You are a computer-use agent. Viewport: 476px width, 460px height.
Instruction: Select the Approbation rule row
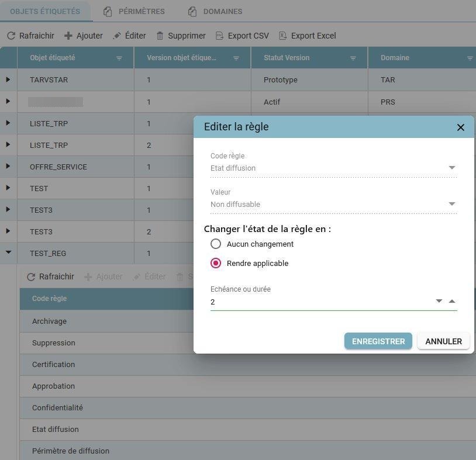pos(248,386)
